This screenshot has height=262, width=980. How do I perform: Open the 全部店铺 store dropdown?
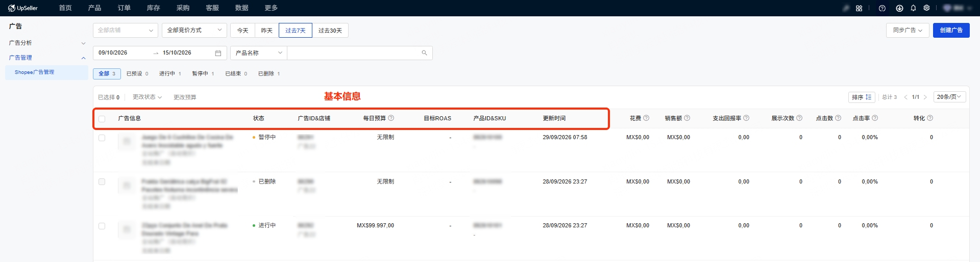coord(126,30)
